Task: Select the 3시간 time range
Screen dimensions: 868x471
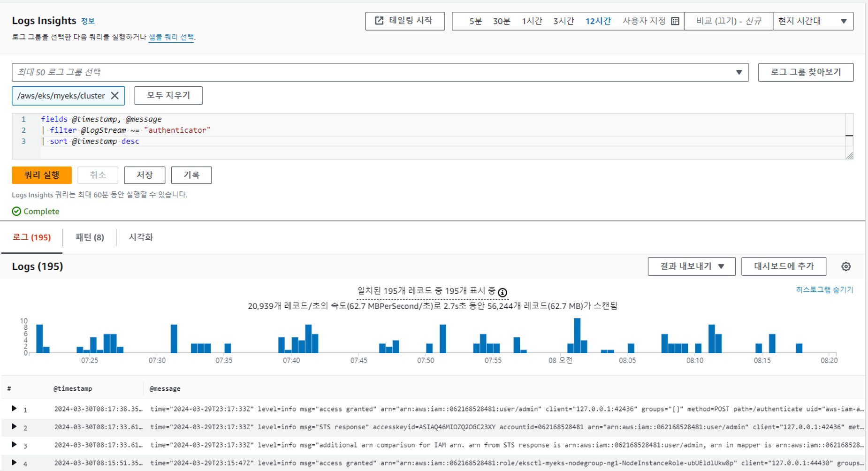Action: [x=563, y=21]
